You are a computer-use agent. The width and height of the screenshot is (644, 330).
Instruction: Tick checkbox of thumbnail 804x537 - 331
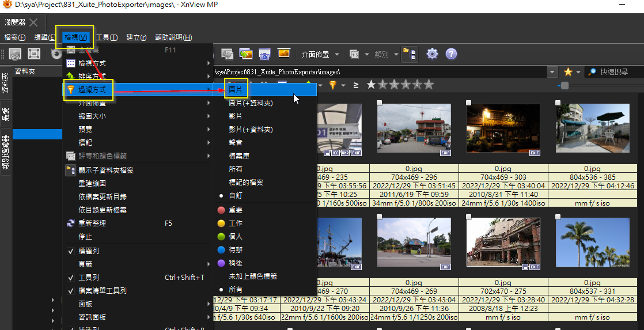(x=558, y=217)
